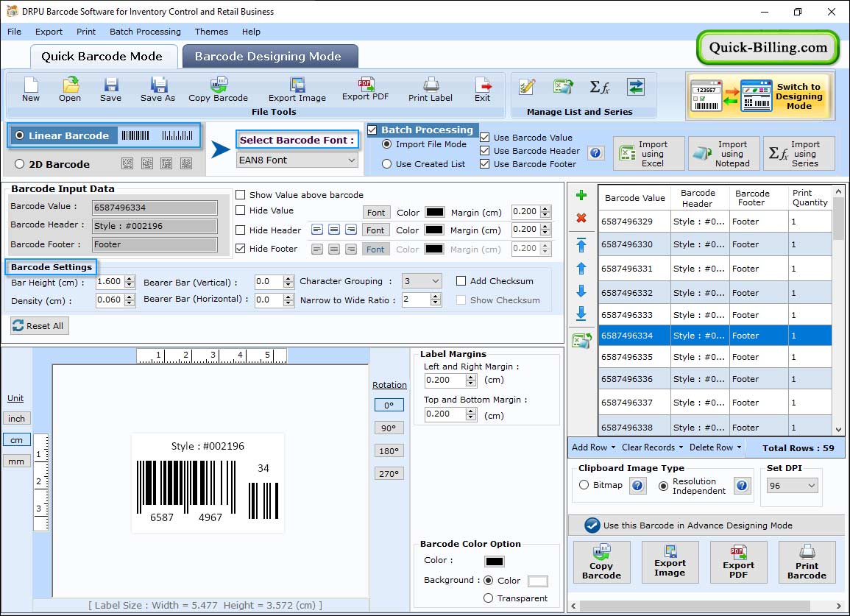Increase the Bar Height stepper

click(129, 279)
